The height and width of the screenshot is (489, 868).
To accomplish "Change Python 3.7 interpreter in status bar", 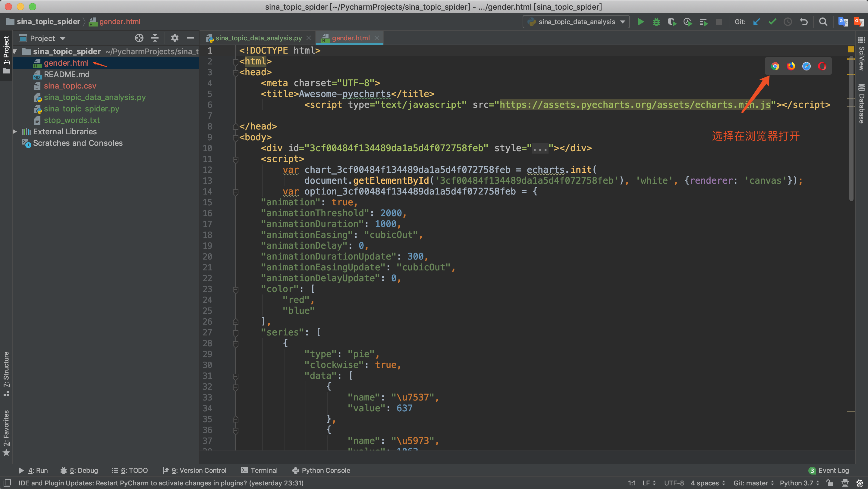I will tap(800, 483).
